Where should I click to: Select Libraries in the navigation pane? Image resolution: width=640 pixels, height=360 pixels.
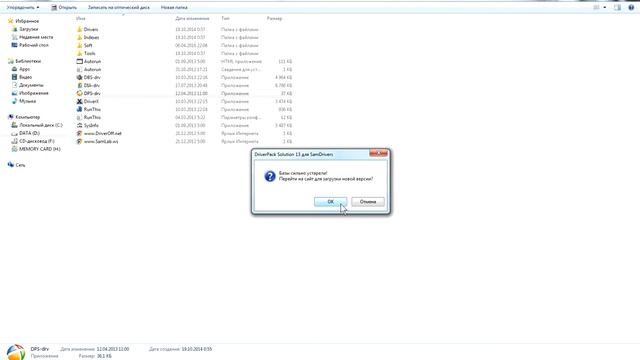tap(28, 61)
